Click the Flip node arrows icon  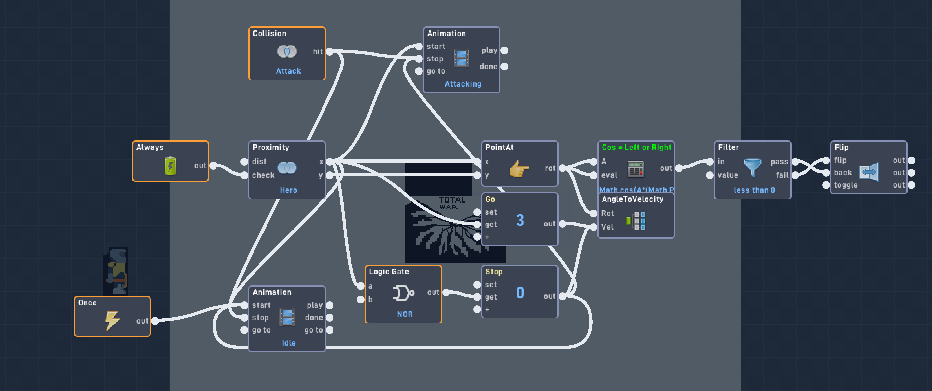868,172
